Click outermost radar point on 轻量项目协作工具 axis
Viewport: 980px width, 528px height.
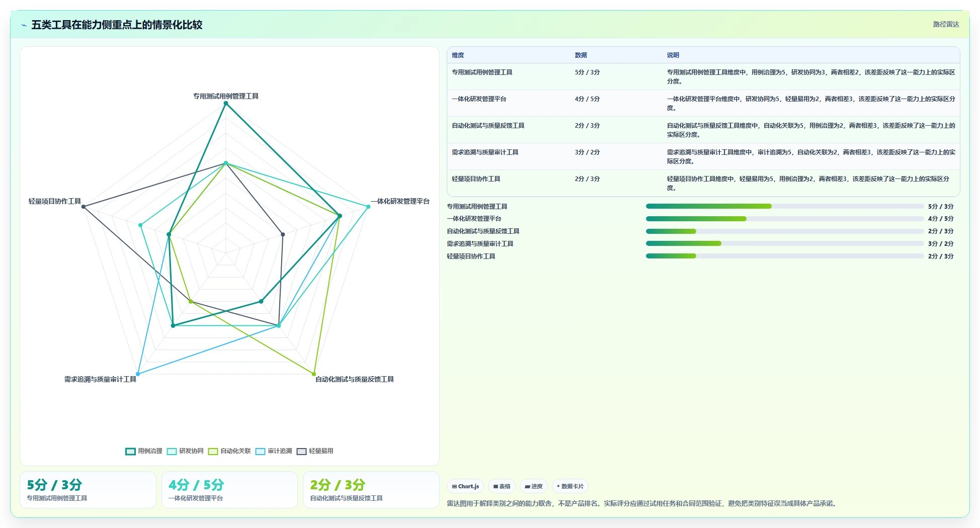(84, 207)
